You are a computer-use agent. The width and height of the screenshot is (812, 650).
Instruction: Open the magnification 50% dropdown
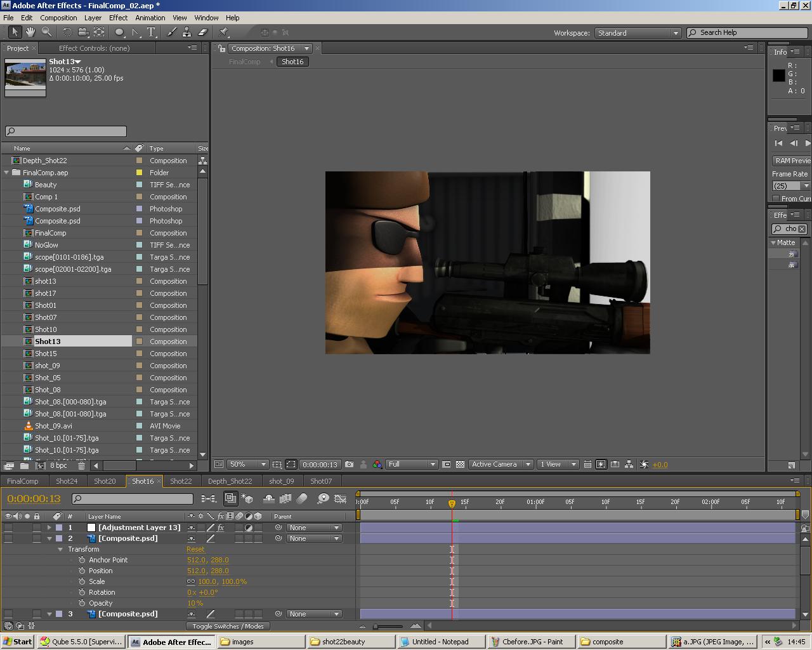pos(247,465)
